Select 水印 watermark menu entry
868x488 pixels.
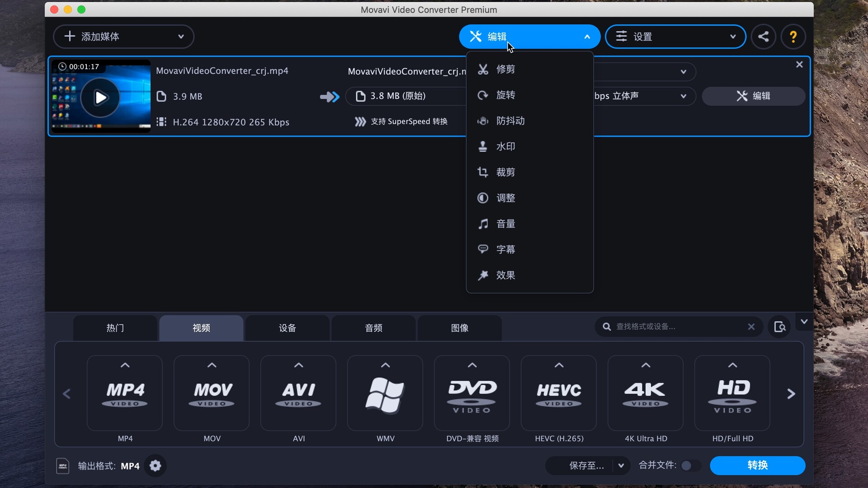[529, 146]
